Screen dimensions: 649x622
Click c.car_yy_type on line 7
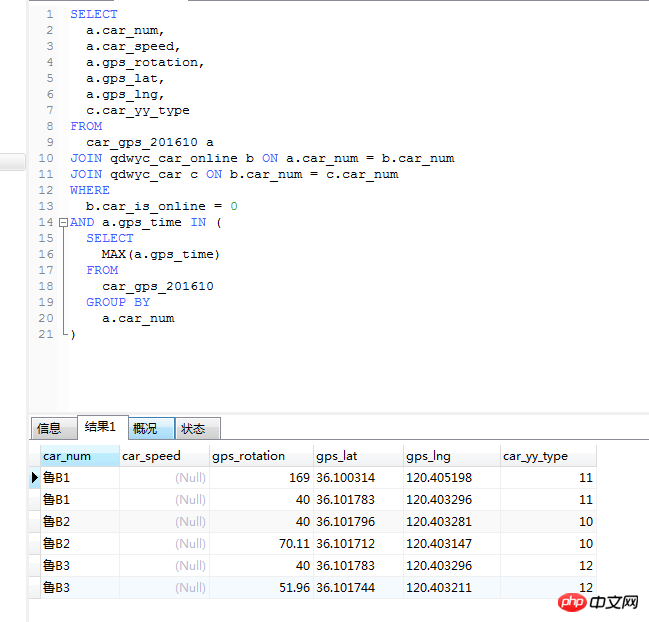click(x=138, y=111)
